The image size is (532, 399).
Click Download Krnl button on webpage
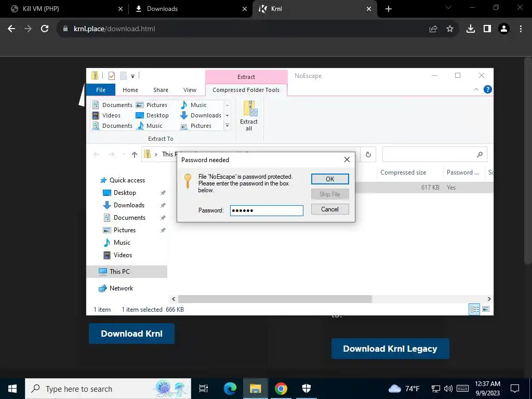point(131,334)
